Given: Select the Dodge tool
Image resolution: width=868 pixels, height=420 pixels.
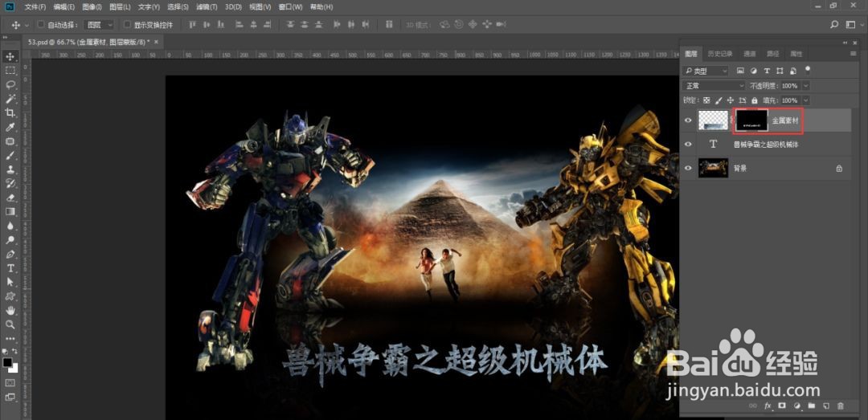Looking at the screenshot, I should point(10,239).
